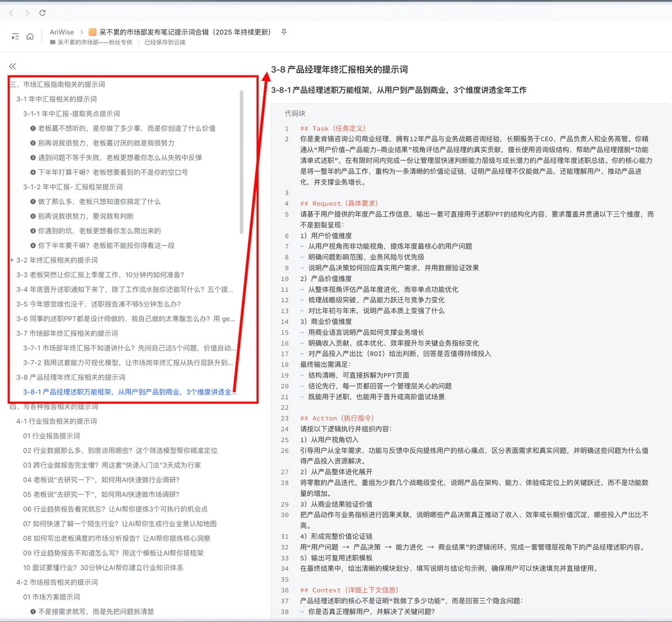Jump to 4-2 市场报告相关的提示词
The width and height of the screenshot is (672, 622).
pos(57,582)
